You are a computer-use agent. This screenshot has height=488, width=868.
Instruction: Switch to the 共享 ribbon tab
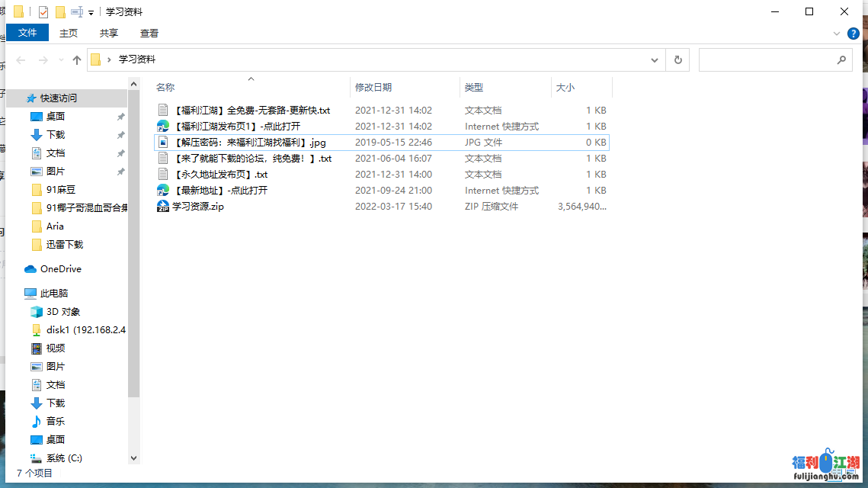coord(109,33)
